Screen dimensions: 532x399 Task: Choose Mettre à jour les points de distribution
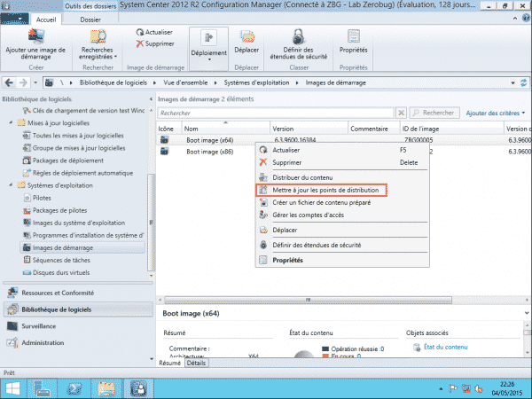coord(321,190)
